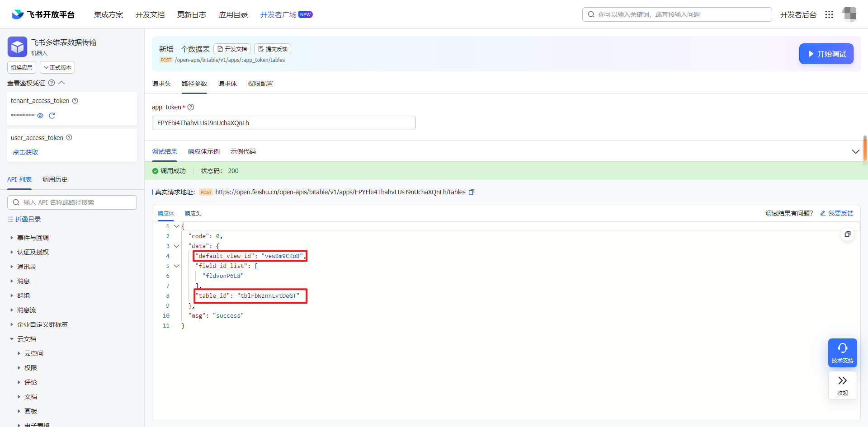The image size is (868, 427).
Task: Collapse the floating panel via 收起
Action: [843, 385]
